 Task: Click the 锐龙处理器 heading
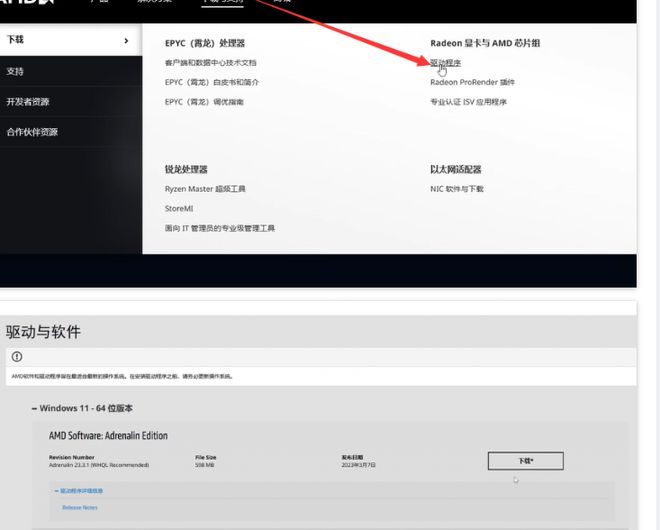tap(186, 169)
